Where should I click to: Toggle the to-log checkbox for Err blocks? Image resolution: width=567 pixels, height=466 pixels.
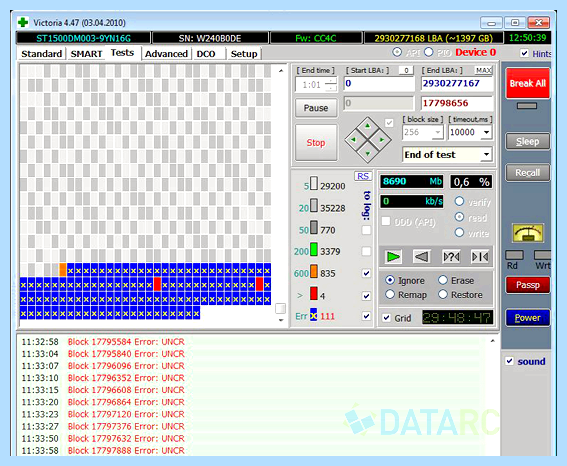point(366,316)
